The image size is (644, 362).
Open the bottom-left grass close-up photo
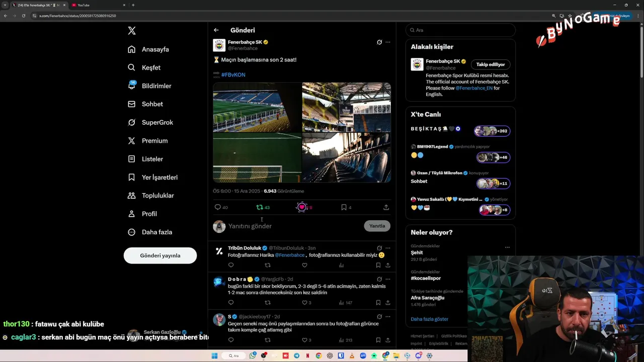click(257, 157)
